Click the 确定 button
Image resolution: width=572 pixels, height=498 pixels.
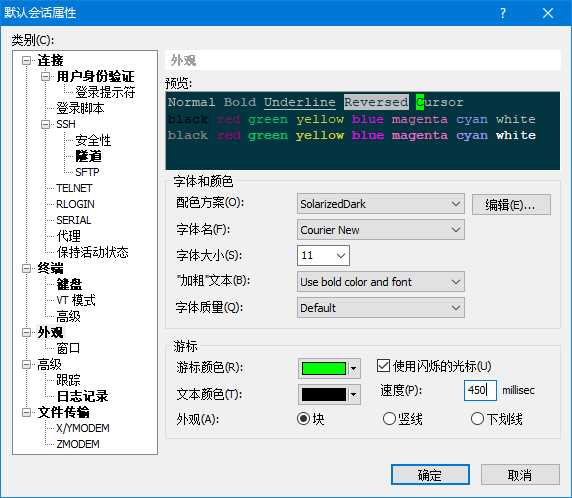click(430, 474)
